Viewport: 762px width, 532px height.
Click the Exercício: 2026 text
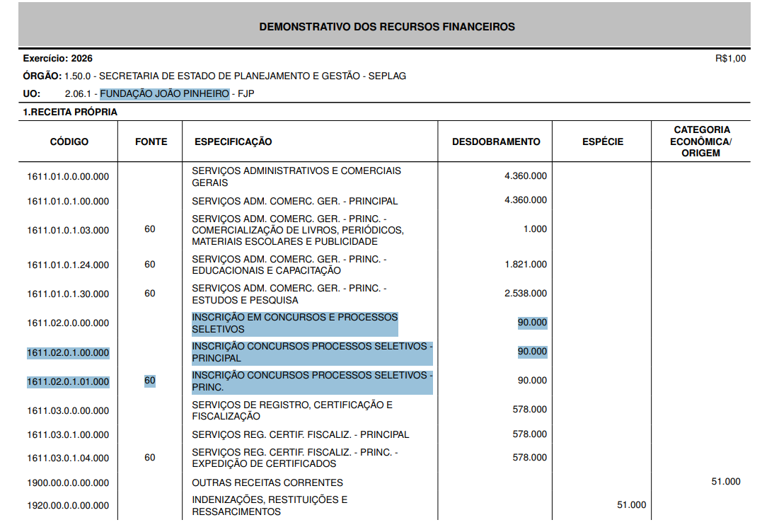[x=58, y=59]
